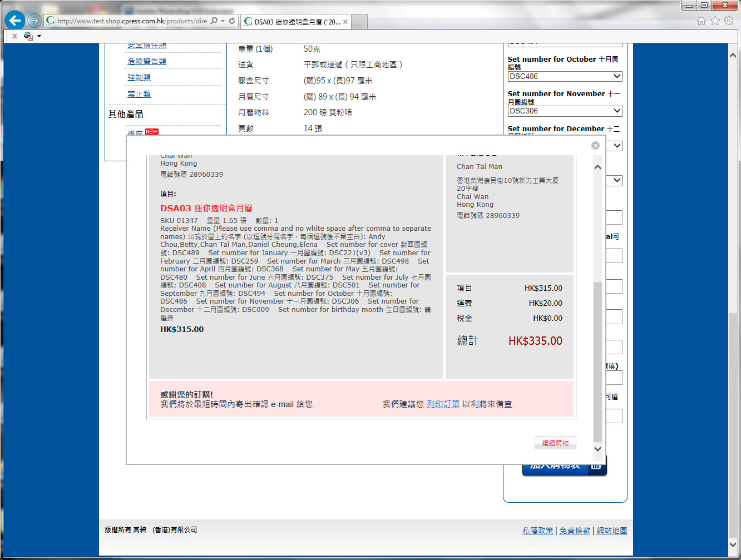The width and height of the screenshot is (741, 560).
Task: Expand the toolbar globe icon dropdown arrow
Action: [39, 36]
